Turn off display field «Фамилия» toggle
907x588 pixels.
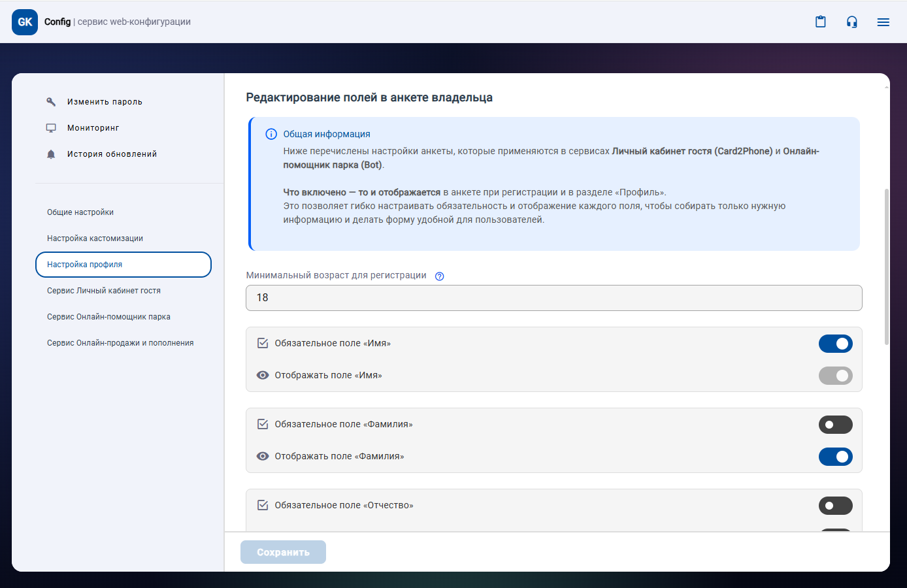coord(835,457)
